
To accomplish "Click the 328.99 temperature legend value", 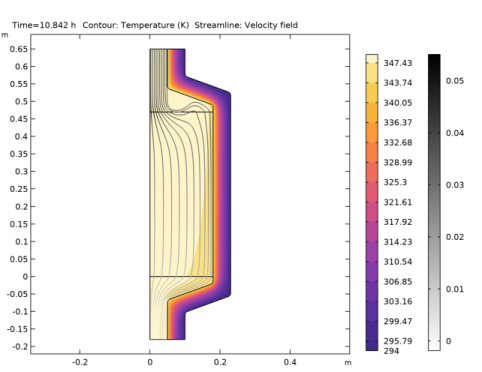I will (398, 162).
